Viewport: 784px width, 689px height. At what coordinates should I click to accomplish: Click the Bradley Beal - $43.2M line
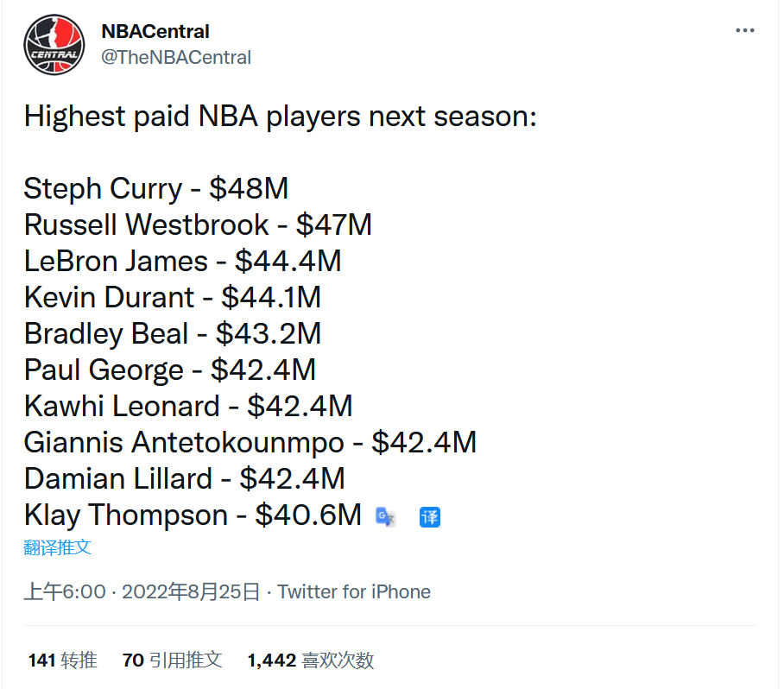(x=173, y=333)
